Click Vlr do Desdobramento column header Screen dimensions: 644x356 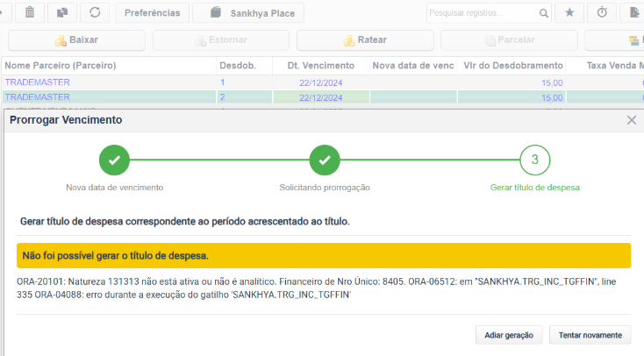[x=513, y=66]
